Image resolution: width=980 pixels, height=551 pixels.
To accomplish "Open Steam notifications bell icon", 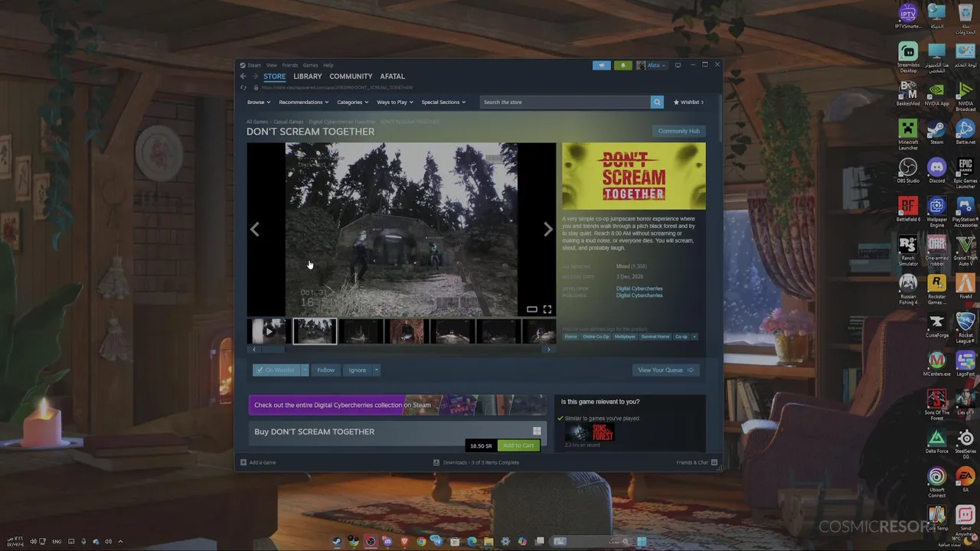I will (x=622, y=65).
